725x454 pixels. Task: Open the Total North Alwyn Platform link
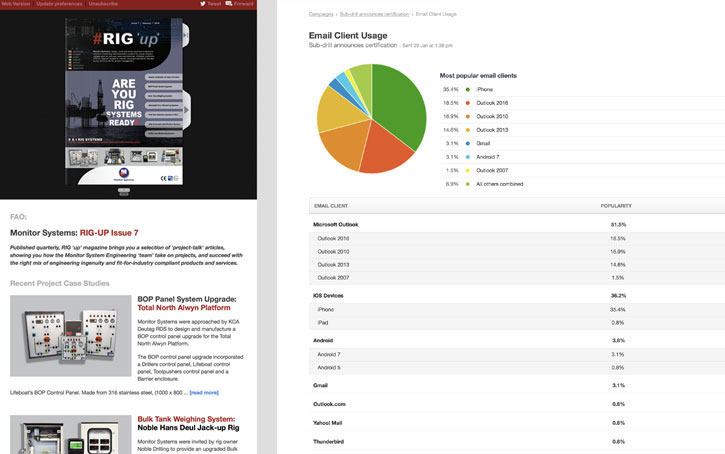184,308
